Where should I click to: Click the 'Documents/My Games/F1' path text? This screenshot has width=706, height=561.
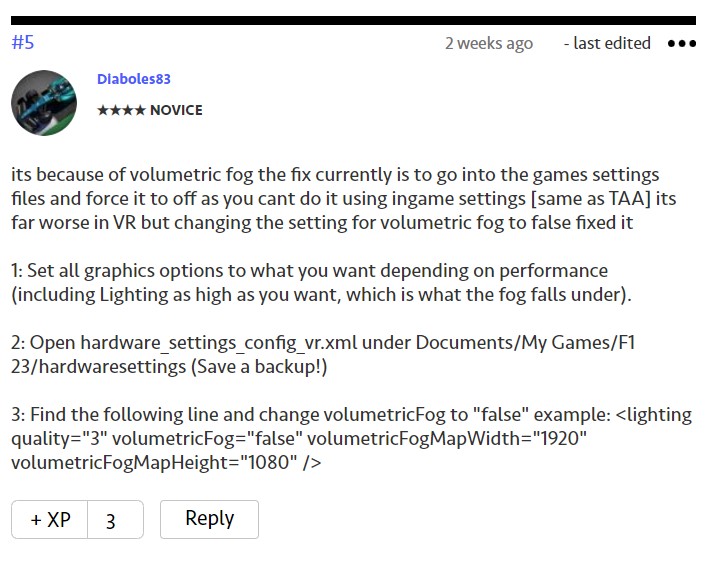coord(525,343)
